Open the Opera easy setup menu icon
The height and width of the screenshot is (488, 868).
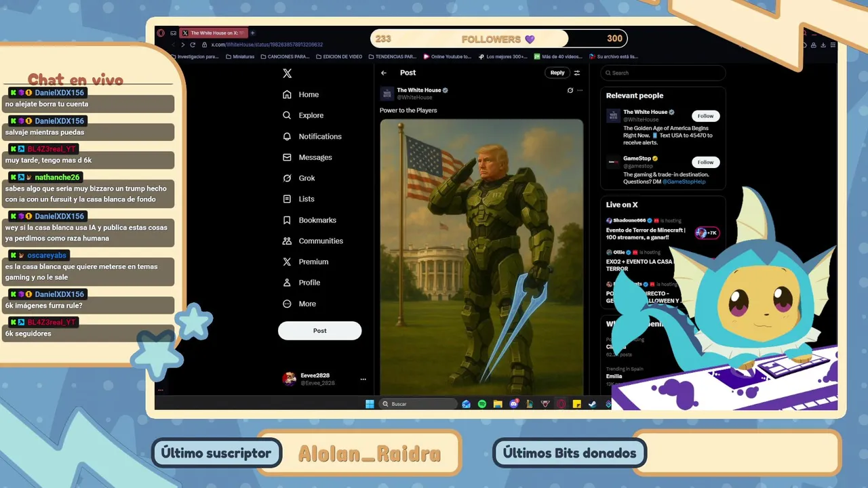point(833,45)
